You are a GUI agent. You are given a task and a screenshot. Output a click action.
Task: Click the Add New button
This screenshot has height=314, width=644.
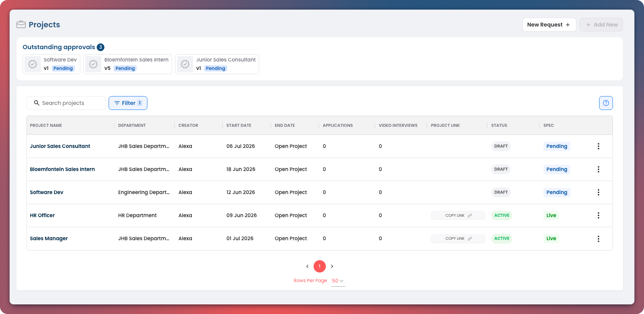601,25
